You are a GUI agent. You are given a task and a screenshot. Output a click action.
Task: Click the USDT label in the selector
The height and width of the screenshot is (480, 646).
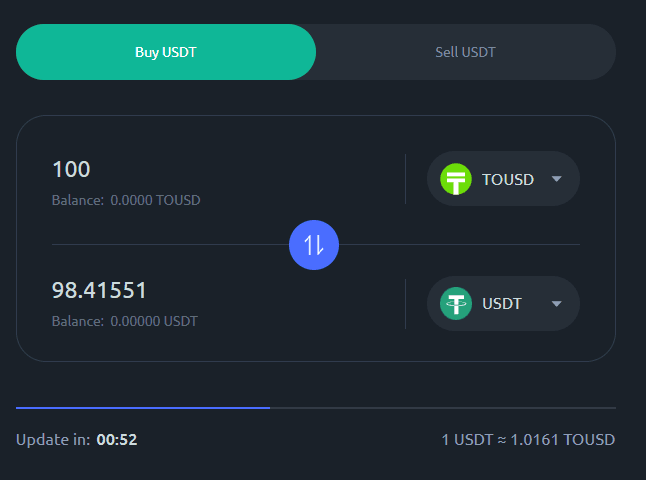[502, 304]
